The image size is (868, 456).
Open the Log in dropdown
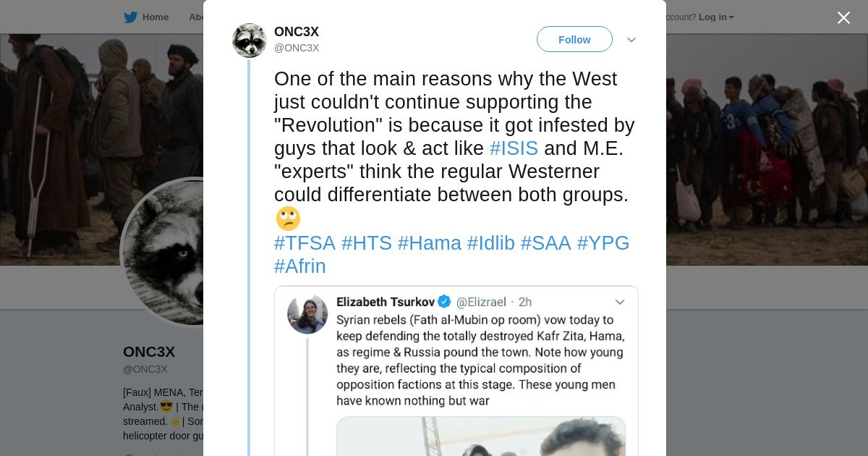click(x=716, y=17)
